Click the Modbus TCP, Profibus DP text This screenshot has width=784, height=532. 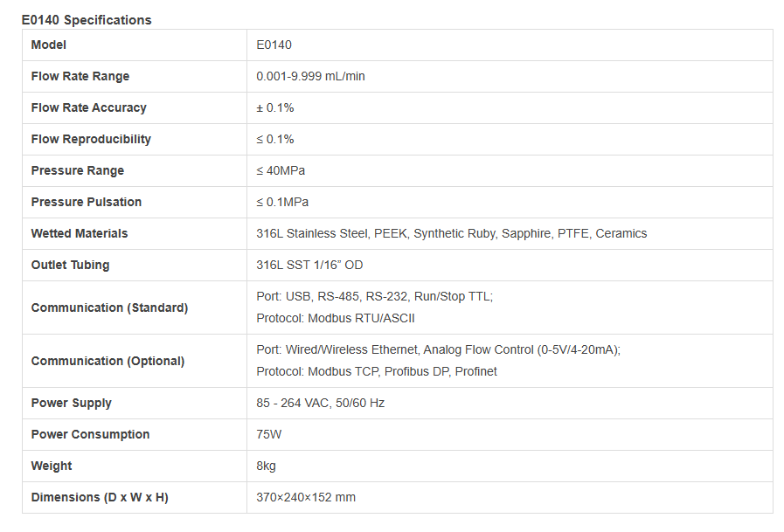[x=378, y=371]
